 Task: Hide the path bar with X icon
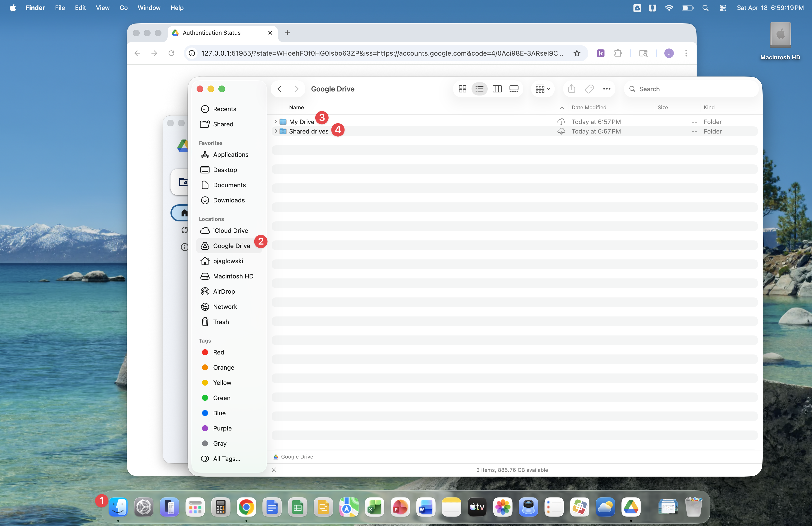point(274,470)
